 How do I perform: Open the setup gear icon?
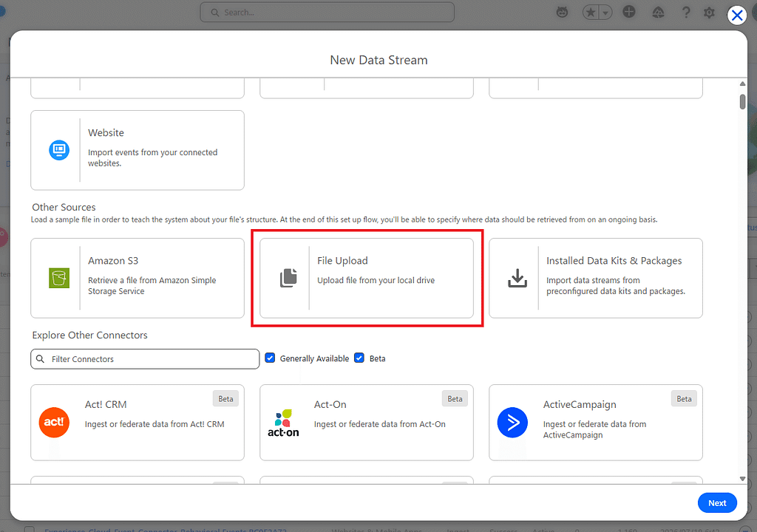point(709,12)
